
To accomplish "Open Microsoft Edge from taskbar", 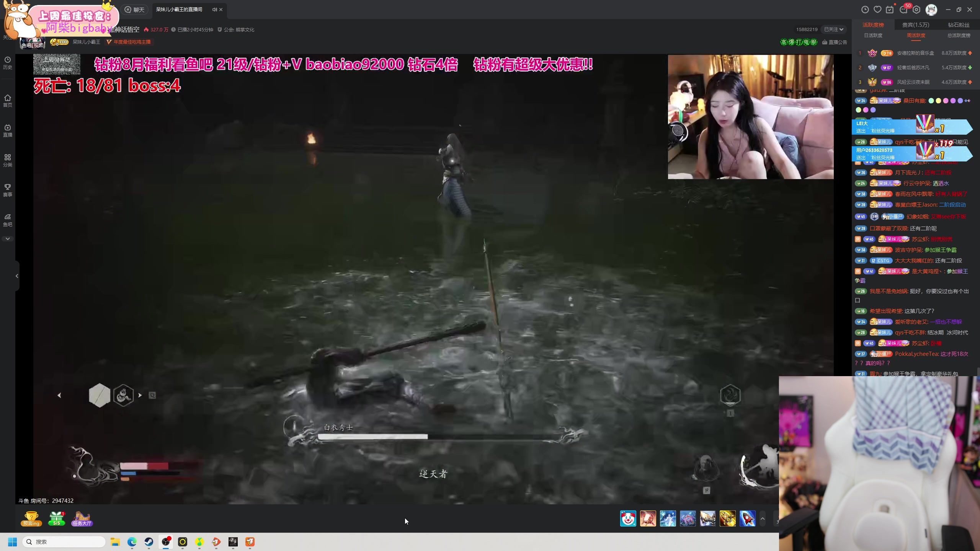I will [132, 542].
